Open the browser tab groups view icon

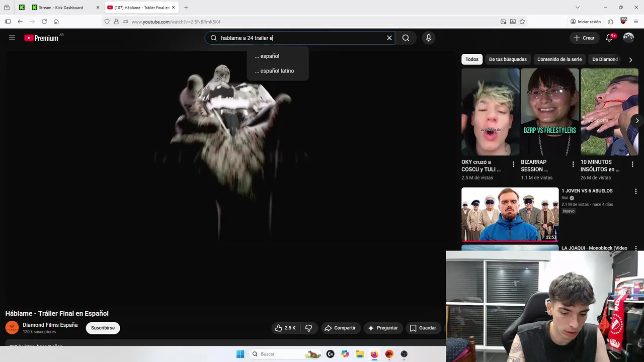coord(7,8)
